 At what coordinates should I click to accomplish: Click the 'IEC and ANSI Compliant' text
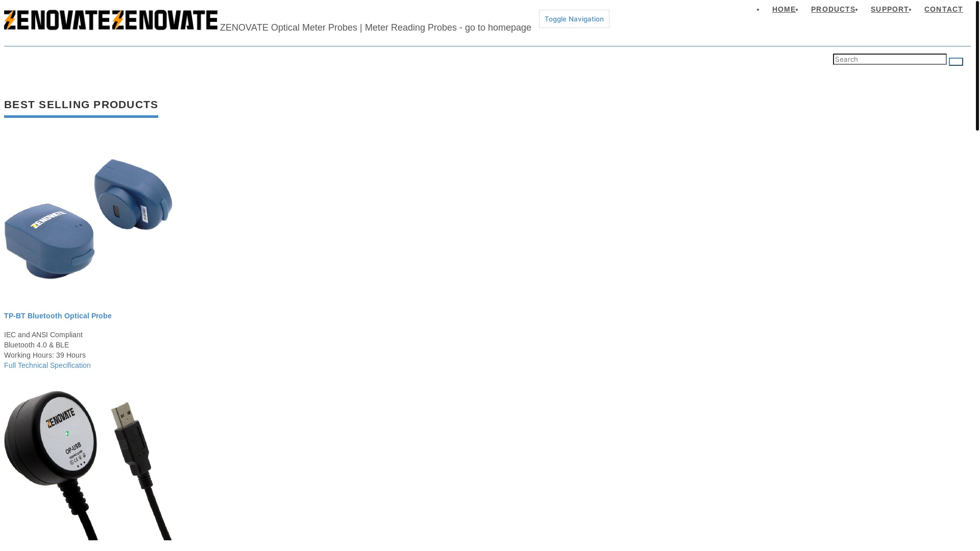tap(43, 335)
